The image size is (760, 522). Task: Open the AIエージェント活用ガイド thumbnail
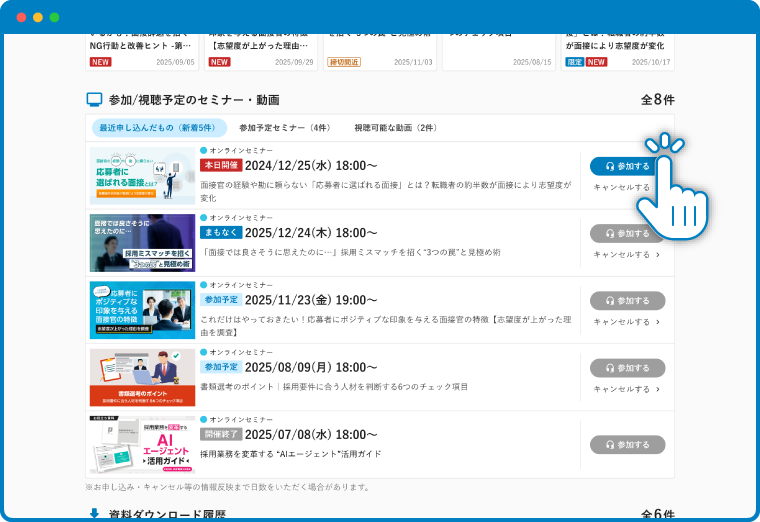(142, 445)
